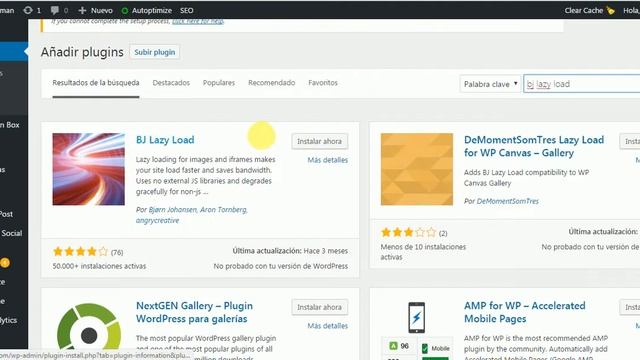
Task: Open the DeMomentSomTres plugin orange thumbnail
Action: 417,169
